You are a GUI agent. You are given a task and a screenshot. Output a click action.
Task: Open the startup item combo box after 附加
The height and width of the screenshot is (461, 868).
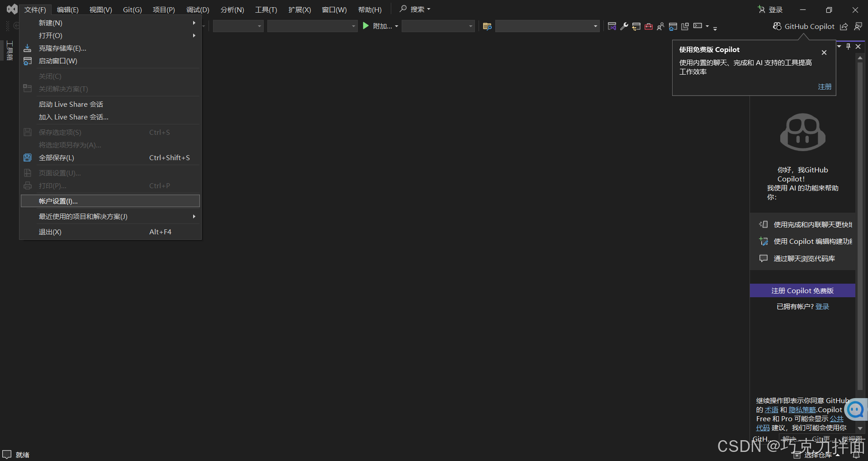coord(438,26)
